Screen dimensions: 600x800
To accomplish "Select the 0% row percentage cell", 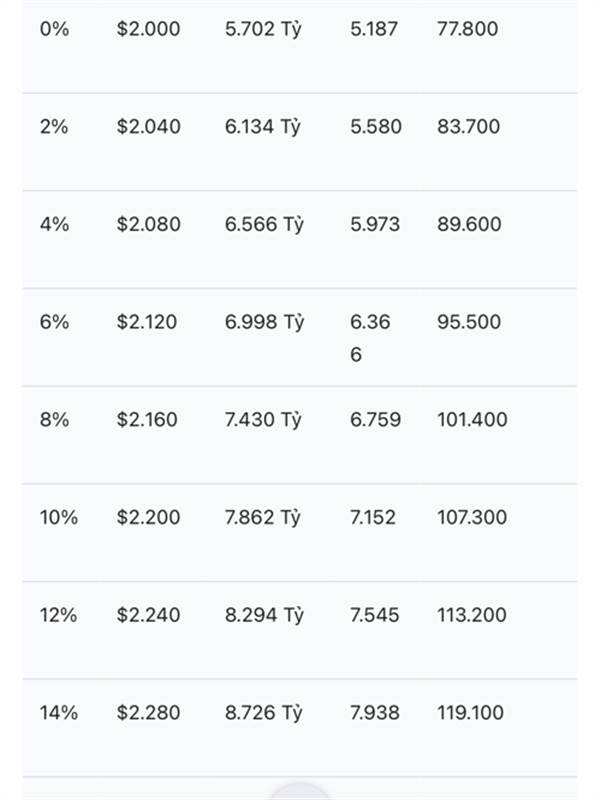I will coord(54,29).
